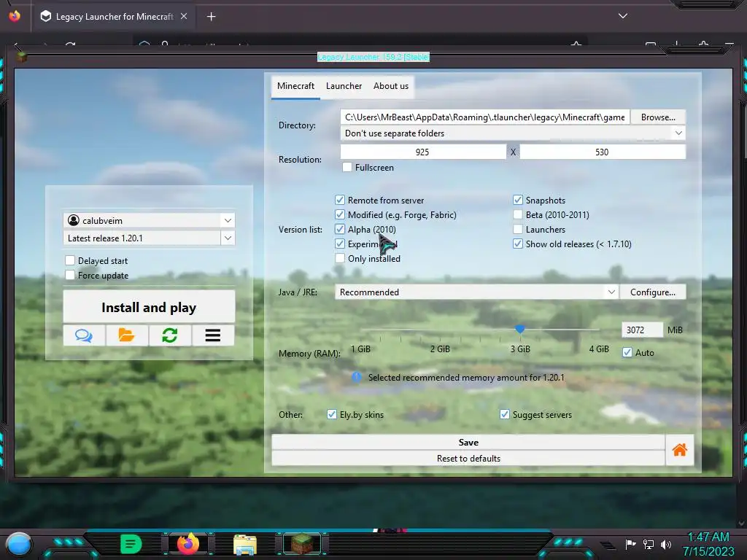
Task: Open the network tray icon
Action: 648,544
